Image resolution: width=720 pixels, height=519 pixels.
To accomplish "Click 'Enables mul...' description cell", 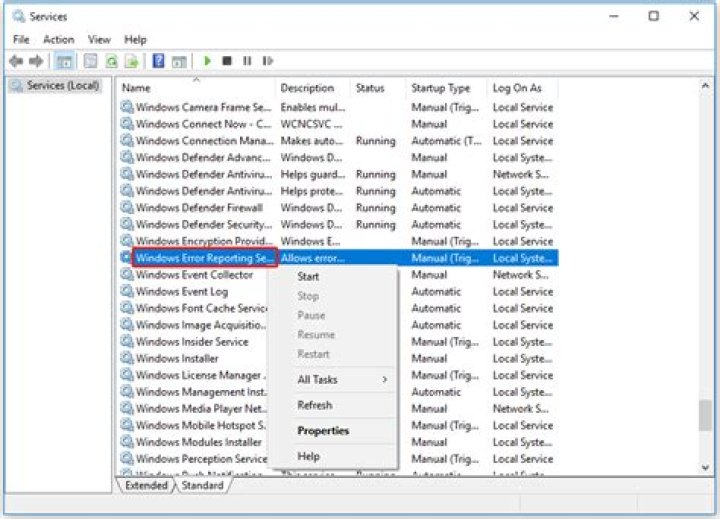I will tap(313, 107).
